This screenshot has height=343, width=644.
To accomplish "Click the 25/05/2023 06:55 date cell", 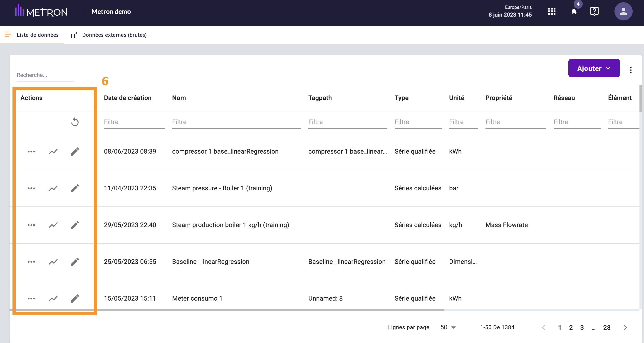I will [130, 262].
